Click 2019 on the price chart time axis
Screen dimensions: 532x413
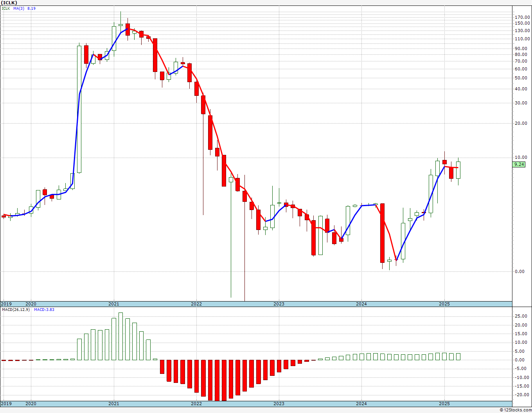coord(6,304)
